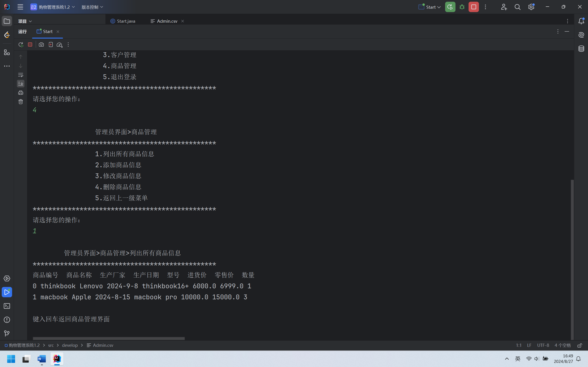Viewport: 588px width, 367px height.
Task: Open the Terminal tool window
Action: point(7,306)
